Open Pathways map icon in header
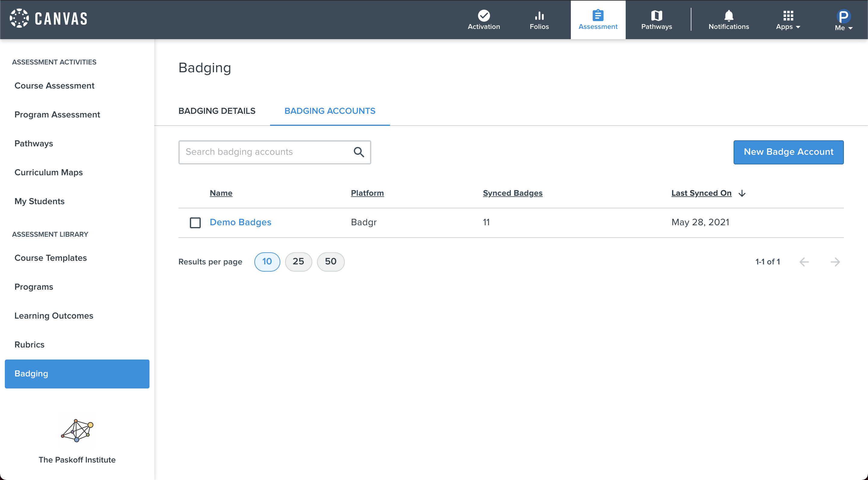This screenshot has height=480, width=868. point(656,15)
